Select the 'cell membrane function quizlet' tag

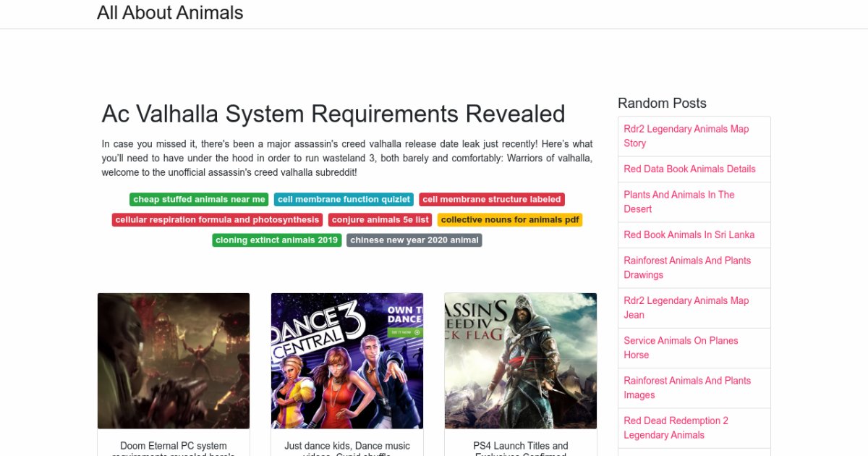pos(344,200)
